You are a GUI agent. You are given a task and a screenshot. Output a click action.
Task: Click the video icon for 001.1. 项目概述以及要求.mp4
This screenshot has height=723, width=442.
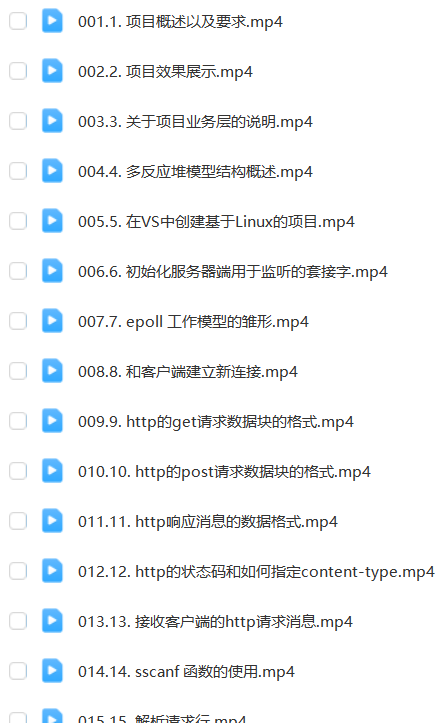point(52,21)
